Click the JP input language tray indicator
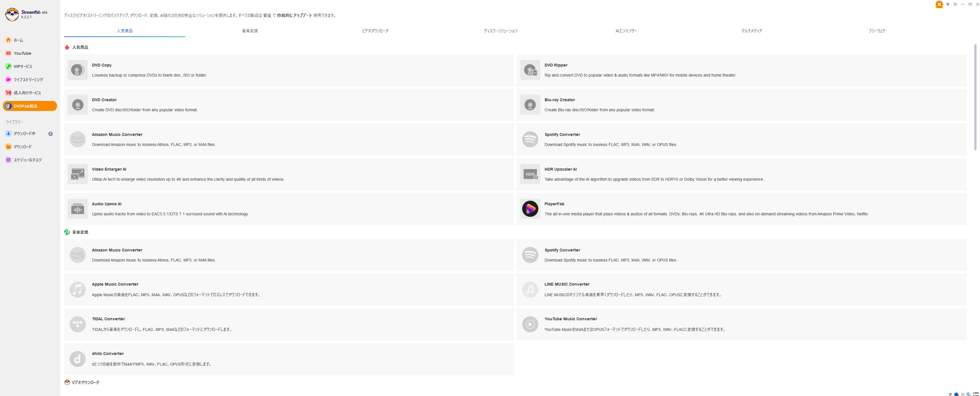 tap(950, 394)
